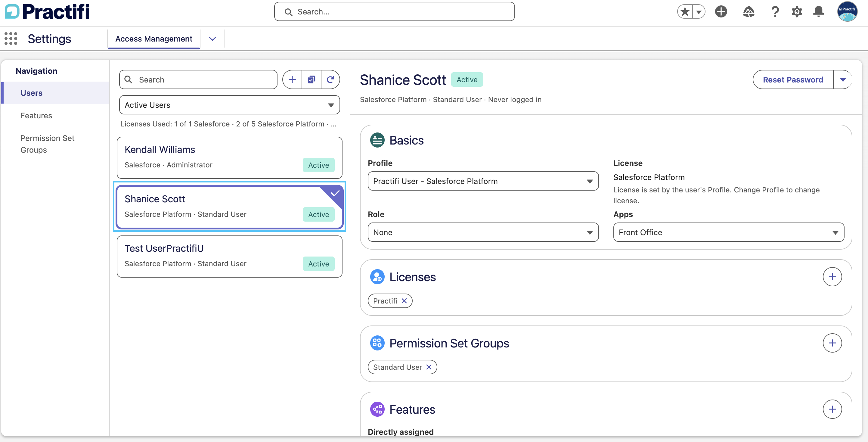The height and width of the screenshot is (442, 868).
Task: Click the Licenses Used summary text
Action: coord(228,124)
